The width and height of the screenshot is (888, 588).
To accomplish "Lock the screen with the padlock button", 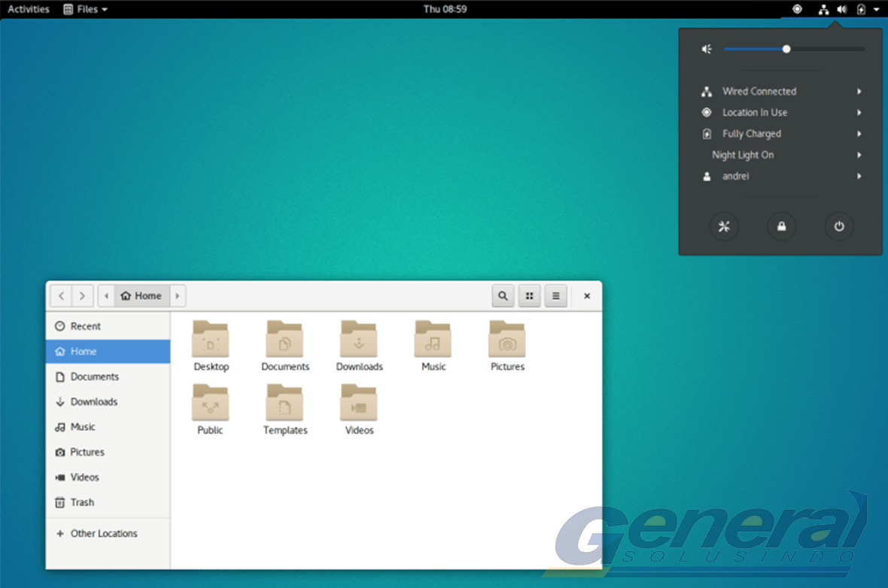I will 781,226.
